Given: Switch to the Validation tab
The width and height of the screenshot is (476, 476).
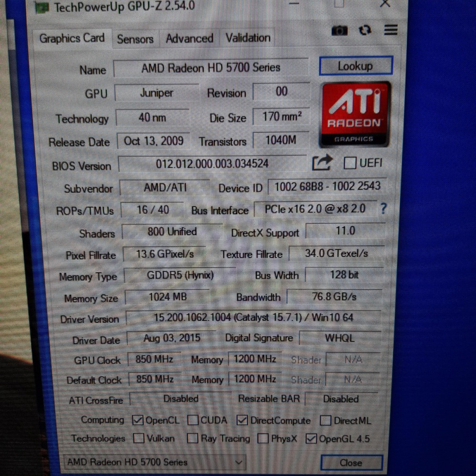Looking at the screenshot, I should [x=248, y=38].
